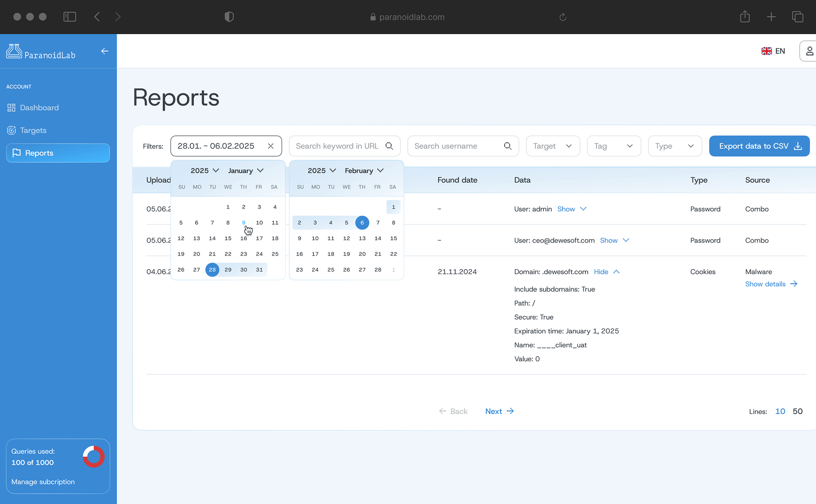Open Targets from the sidebar

33,131
